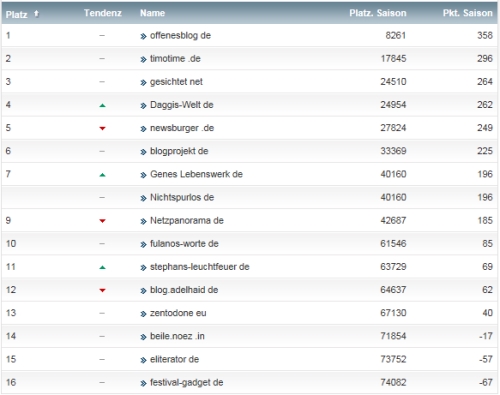Screen dimensions: 500x395
Task: Click the arrow icon before beile.noez .in
Action: [x=143, y=337]
